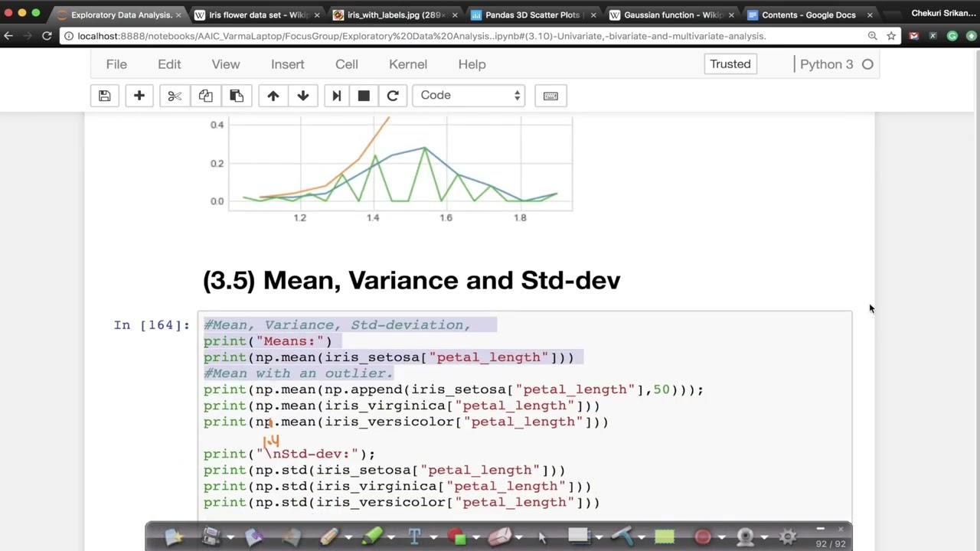
Task: Open the Kernel menu in Jupyter
Action: 408,64
